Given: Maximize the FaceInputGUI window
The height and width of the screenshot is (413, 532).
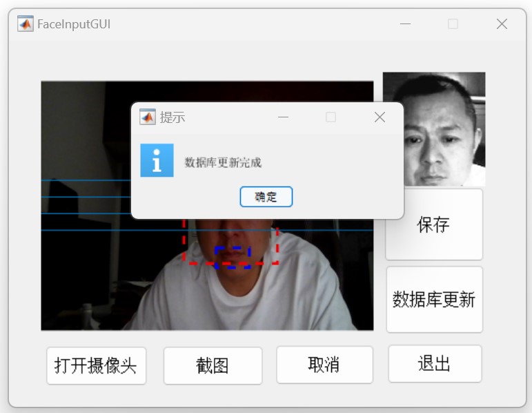Looking at the screenshot, I should [453, 24].
